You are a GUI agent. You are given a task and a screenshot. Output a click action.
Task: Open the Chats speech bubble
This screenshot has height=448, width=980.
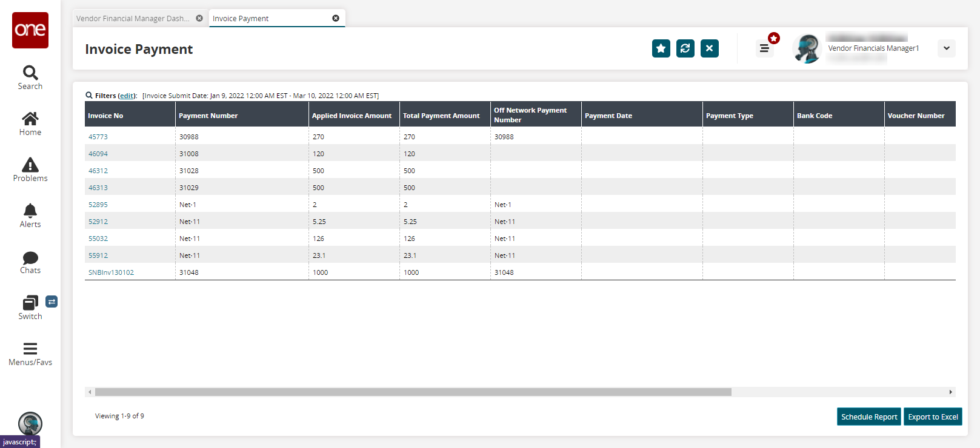coord(30,262)
